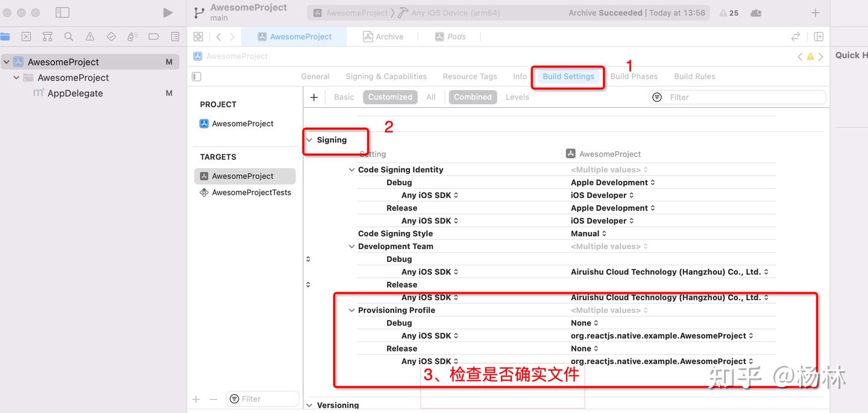
Task: Add a build setting with plus button
Action: point(313,97)
